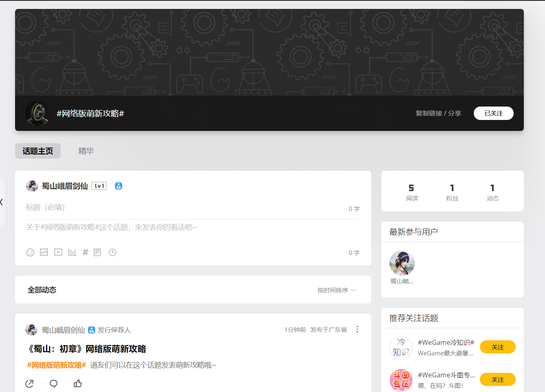Open the 《蜀山：初章》网络版萌新攻略 post title
Image resolution: width=545 pixels, height=392 pixels.
(86, 349)
